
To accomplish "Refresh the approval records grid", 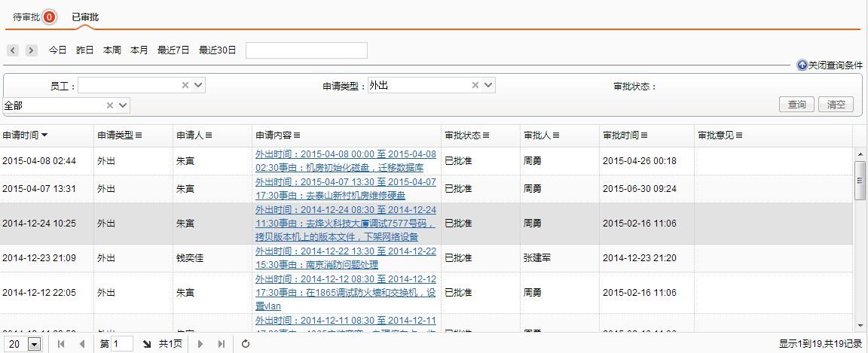I will pyautogui.click(x=246, y=344).
